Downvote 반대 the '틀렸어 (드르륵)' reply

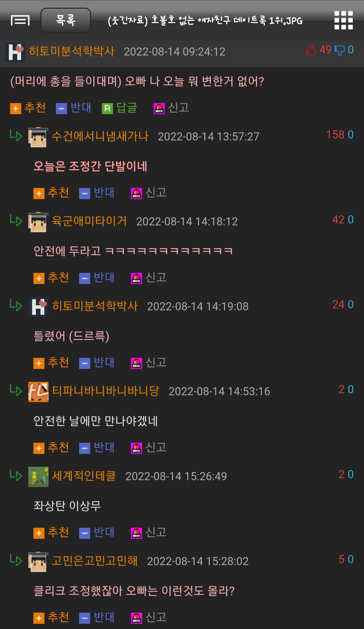click(x=97, y=363)
